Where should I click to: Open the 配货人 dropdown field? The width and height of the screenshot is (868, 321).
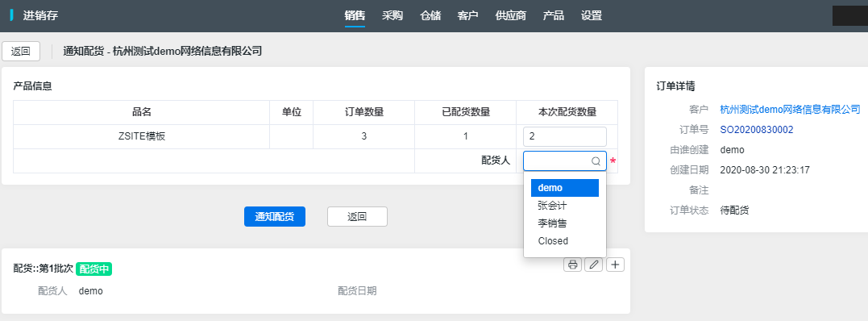pos(565,161)
